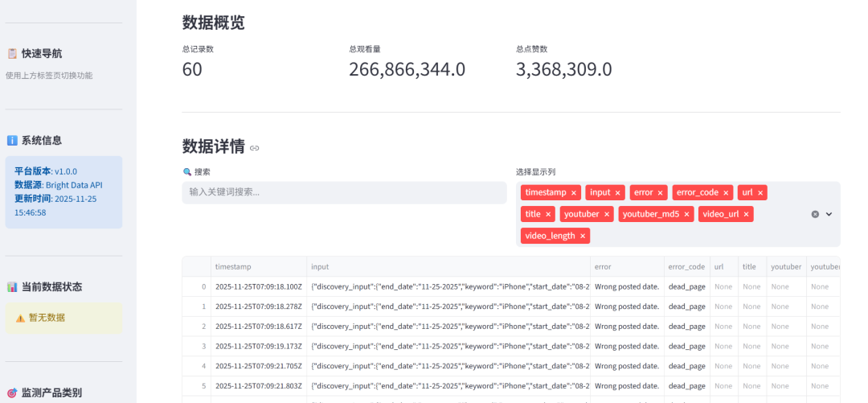Remove the url column tag
This screenshot has height=403, width=868.
pyautogui.click(x=760, y=193)
